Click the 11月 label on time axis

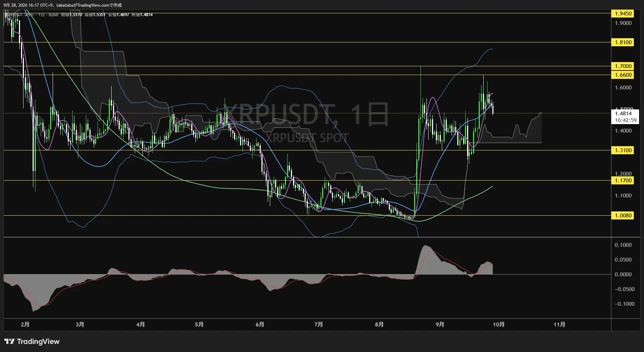click(559, 324)
